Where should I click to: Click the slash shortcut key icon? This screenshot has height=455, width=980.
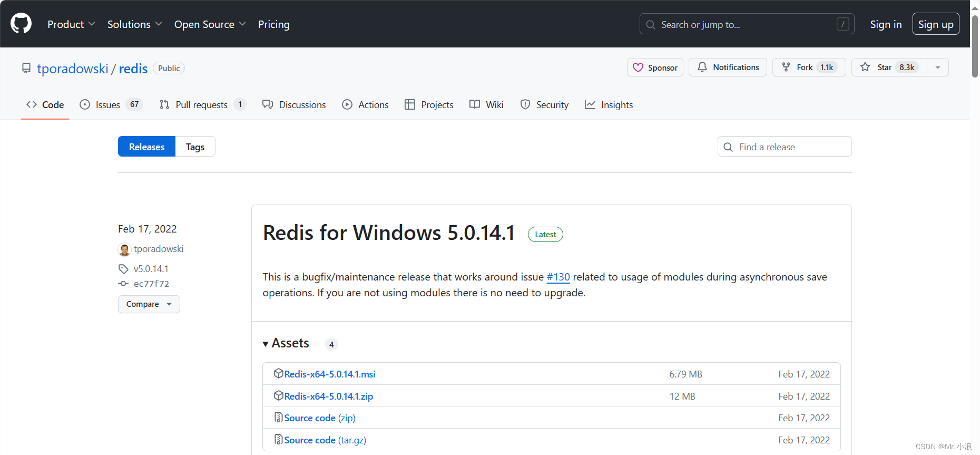click(842, 24)
